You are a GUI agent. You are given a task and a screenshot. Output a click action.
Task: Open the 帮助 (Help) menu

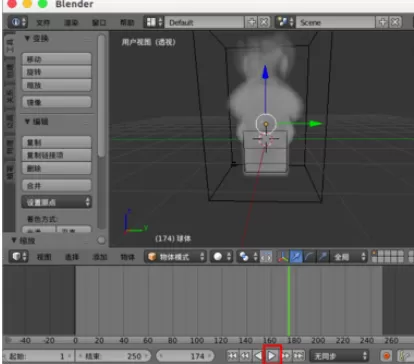(x=127, y=23)
